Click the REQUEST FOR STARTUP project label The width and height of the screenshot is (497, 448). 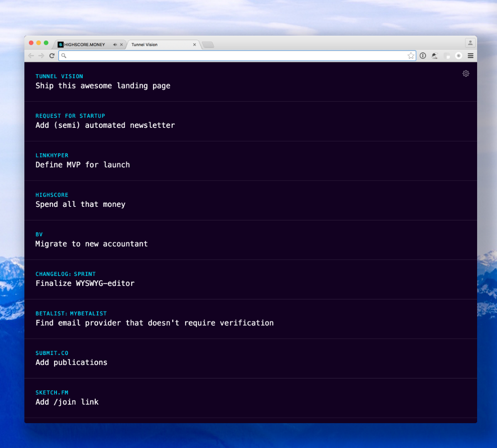click(x=70, y=116)
